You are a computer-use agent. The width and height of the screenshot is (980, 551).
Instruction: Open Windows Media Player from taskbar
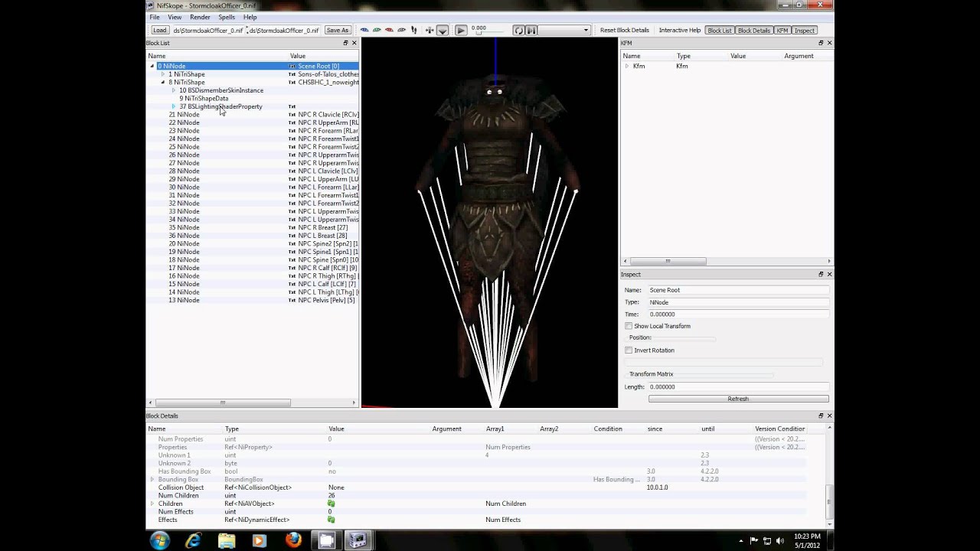(x=259, y=540)
